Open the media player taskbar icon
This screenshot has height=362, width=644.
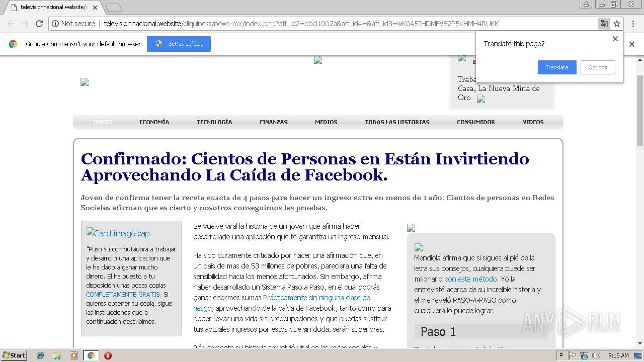pos(74,355)
